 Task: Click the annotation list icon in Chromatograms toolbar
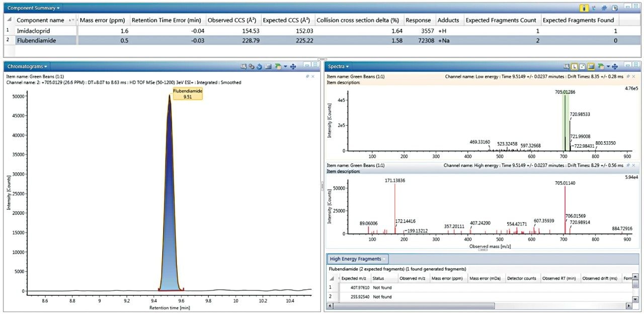tap(244, 66)
